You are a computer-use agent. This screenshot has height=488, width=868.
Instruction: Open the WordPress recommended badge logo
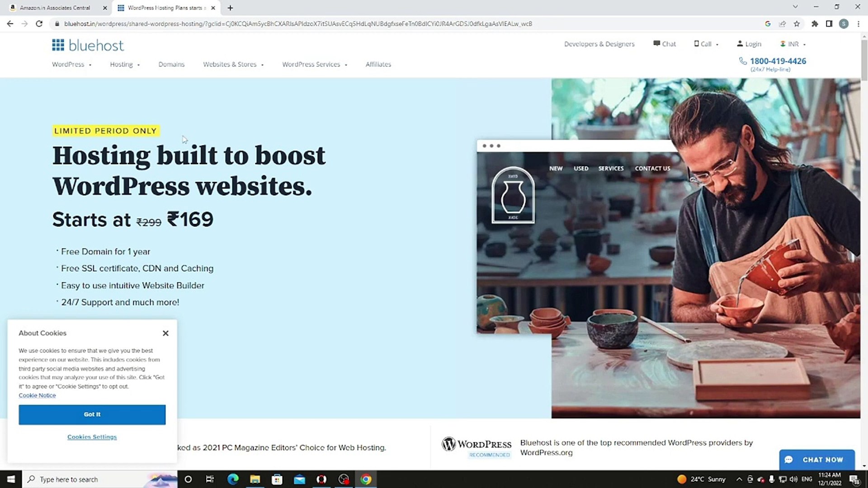pyautogui.click(x=448, y=444)
